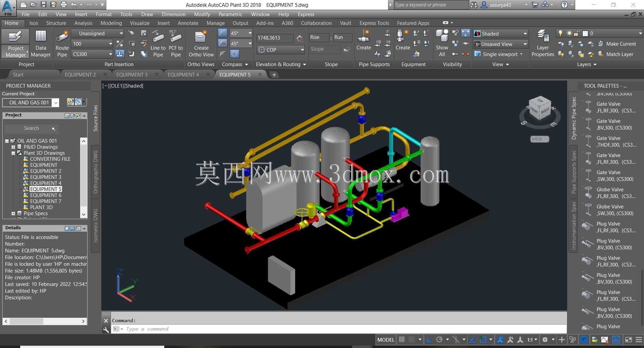Toggle hardware acceleration blue circle icon
Image resolution: width=644 pixels, height=348 pixels.
tap(584, 340)
